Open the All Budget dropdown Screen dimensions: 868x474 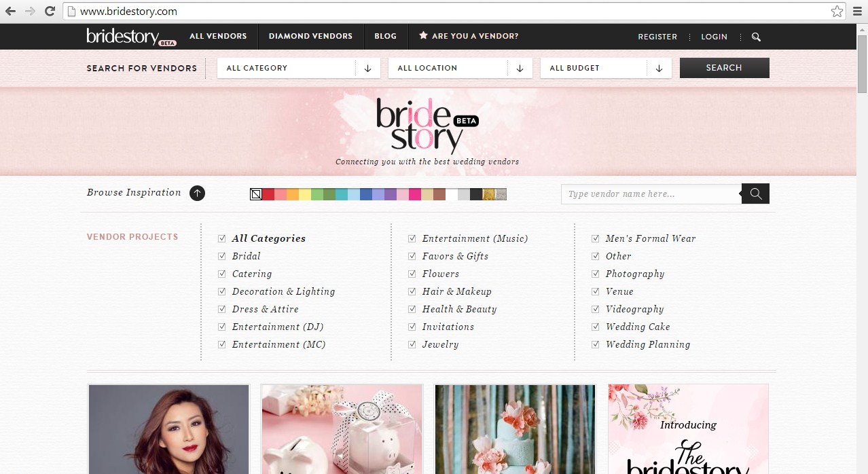point(606,68)
